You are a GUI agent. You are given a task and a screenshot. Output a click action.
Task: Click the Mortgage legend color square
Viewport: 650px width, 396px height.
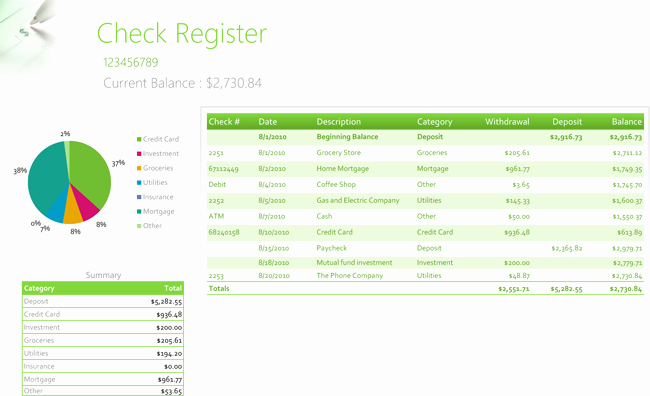pyautogui.click(x=139, y=211)
